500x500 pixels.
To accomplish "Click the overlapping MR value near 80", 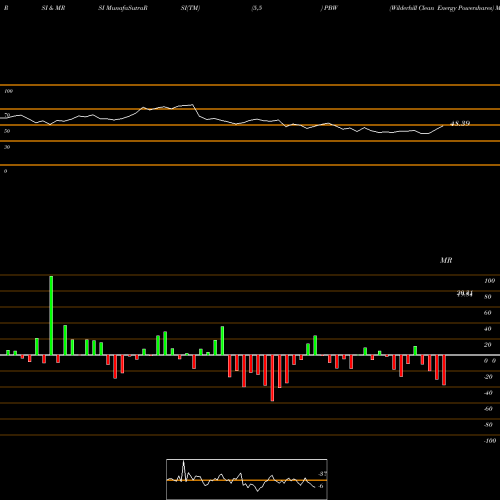I will tap(465, 294).
